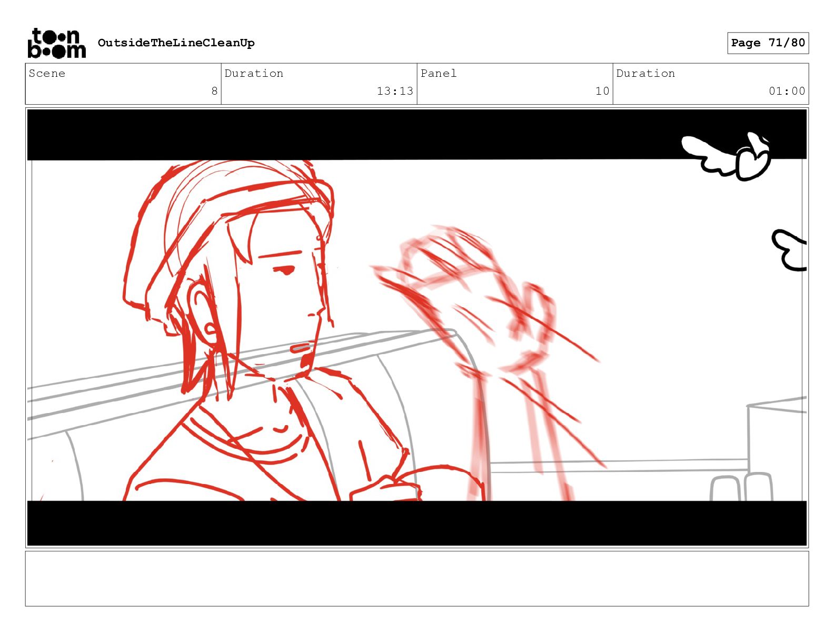Screen dimensions: 834x644
Task: Select the title 'OutsideTheLineCleanUp'
Action: point(176,43)
